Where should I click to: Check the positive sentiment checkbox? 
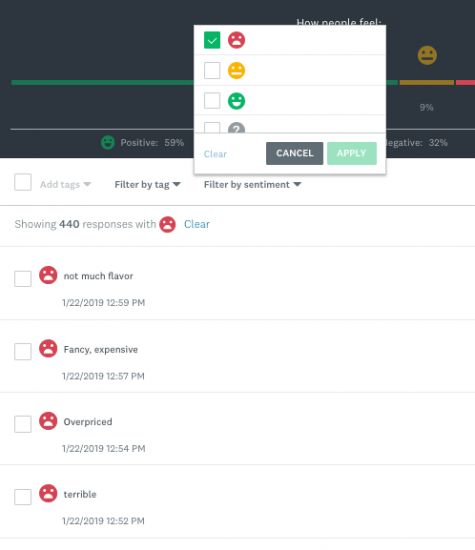212,101
